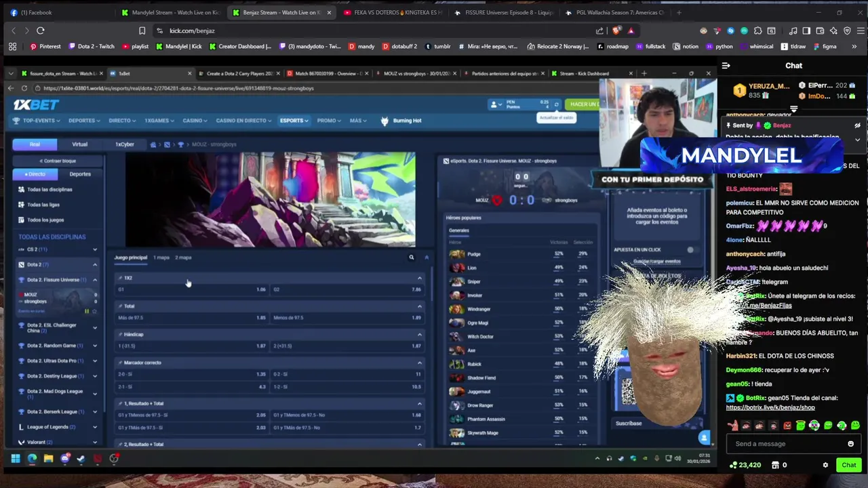Open TOP-EVENTS menu on 1xBet page

pos(37,121)
